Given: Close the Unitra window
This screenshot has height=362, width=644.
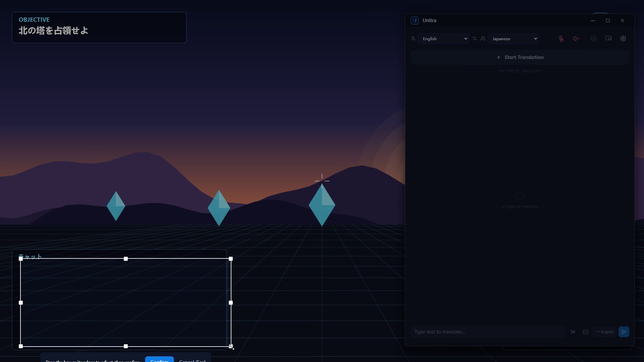Looking at the screenshot, I should pyautogui.click(x=623, y=20).
